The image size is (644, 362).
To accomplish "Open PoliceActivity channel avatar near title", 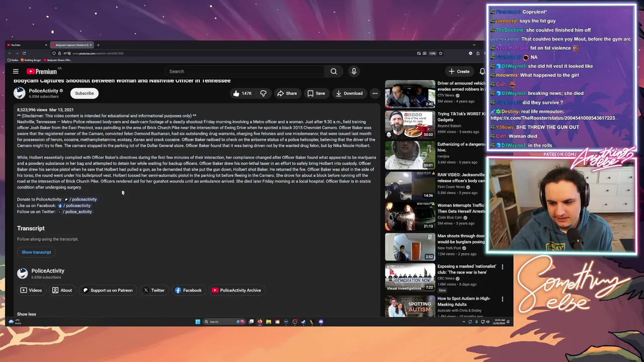I will pos(20,93).
